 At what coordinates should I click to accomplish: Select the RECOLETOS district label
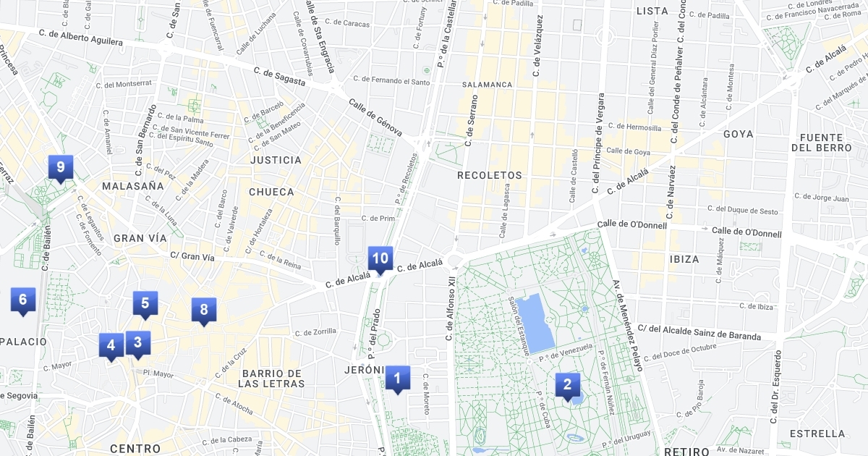click(490, 175)
